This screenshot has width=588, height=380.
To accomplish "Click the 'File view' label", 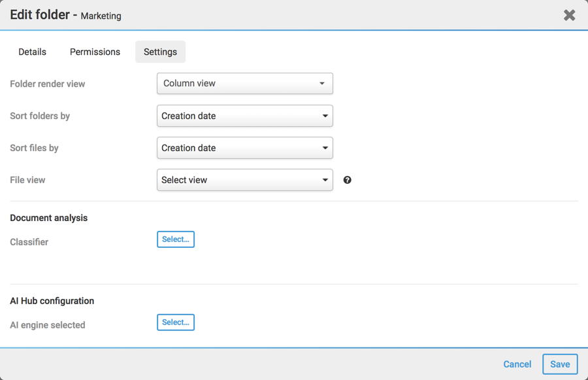I will (x=27, y=180).
